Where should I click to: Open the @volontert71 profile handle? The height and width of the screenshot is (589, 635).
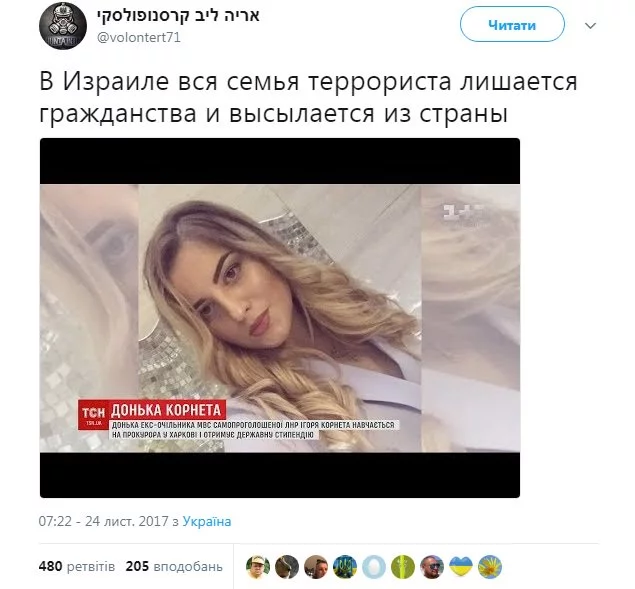coord(139,38)
